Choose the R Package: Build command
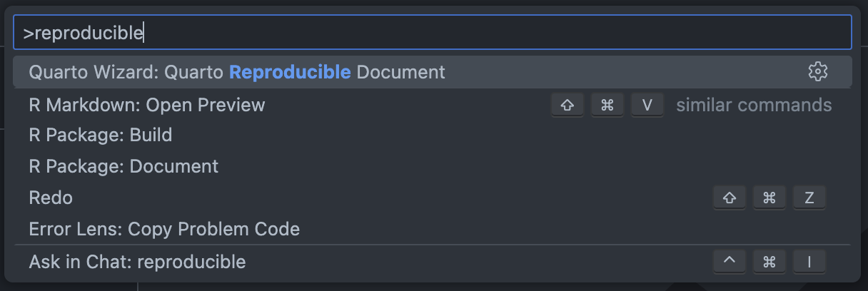 [101, 135]
